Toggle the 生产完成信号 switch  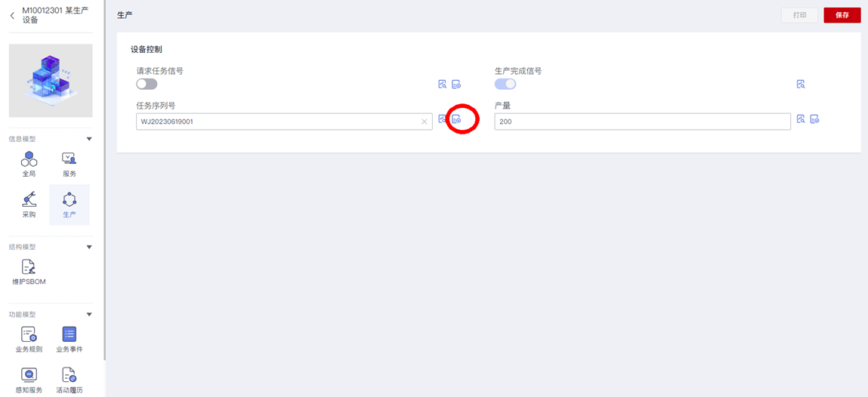[505, 85]
